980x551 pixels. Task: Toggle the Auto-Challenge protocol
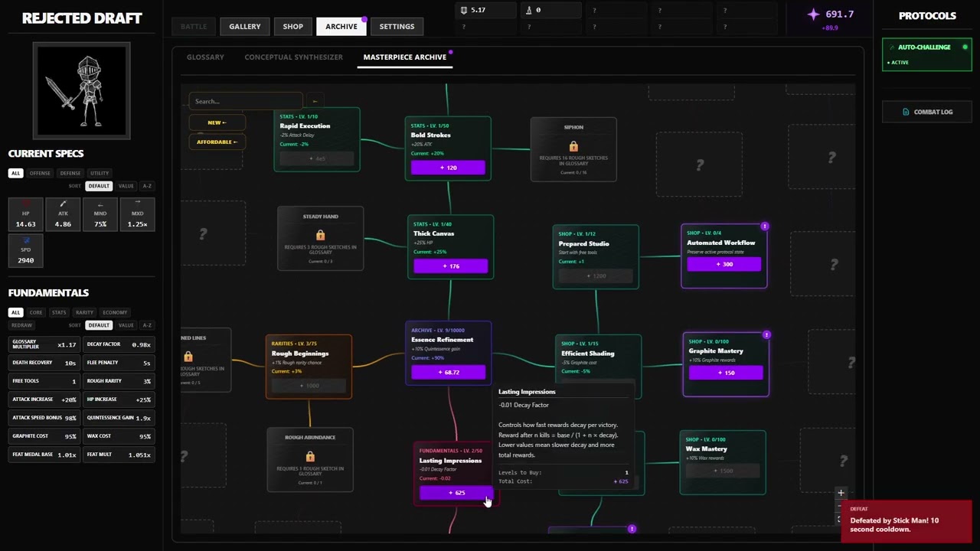(x=926, y=54)
